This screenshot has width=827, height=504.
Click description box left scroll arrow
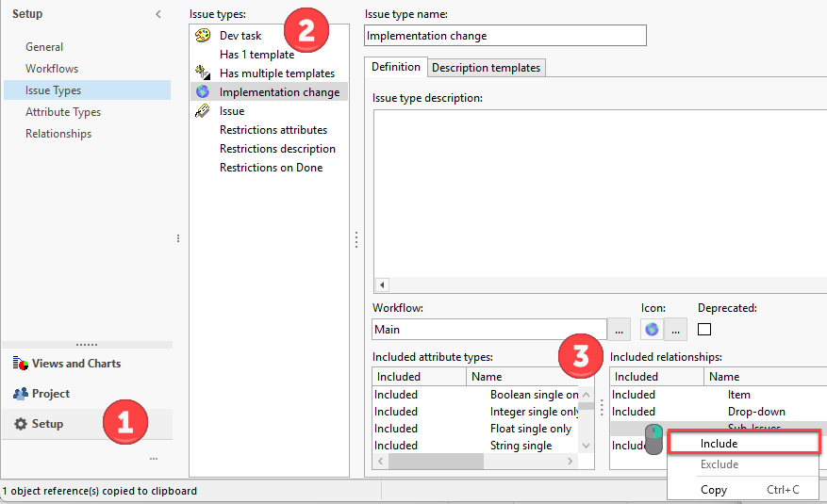(x=383, y=285)
